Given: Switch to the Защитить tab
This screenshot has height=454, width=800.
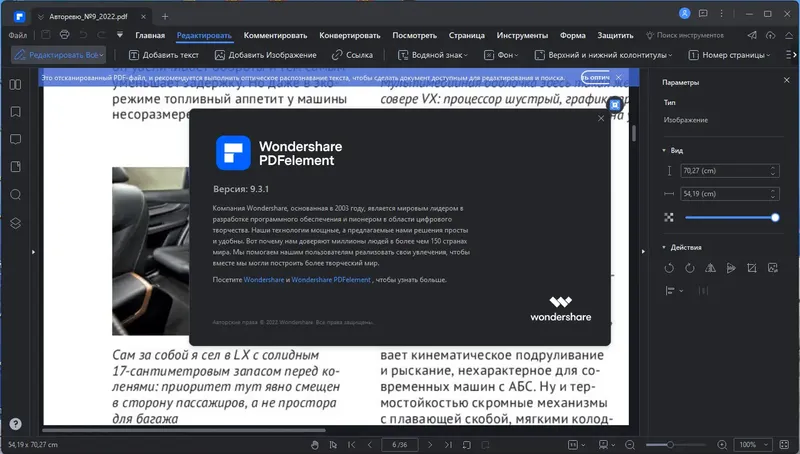Looking at the screenshot, I should [x=615, y=35].
